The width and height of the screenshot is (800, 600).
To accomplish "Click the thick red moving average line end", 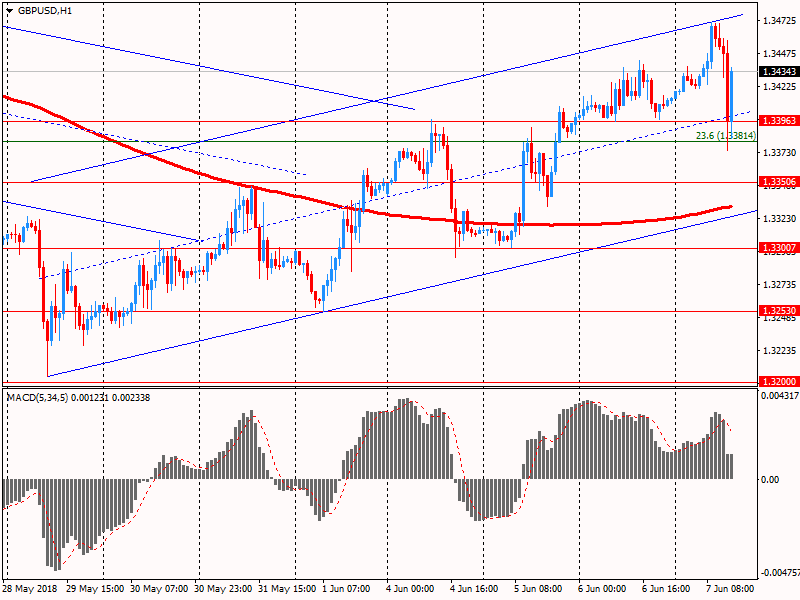I will click(730, 207).
